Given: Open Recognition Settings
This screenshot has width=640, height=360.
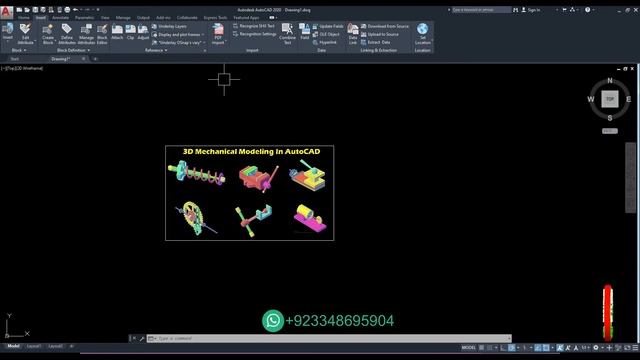Looking at the screenshot, I should point(254,34).
